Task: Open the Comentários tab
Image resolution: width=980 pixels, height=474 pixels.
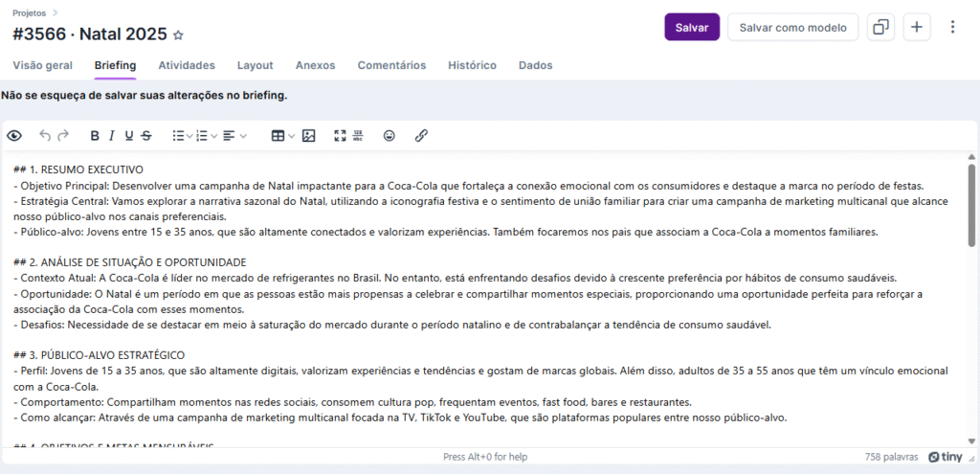Action: 391,65
